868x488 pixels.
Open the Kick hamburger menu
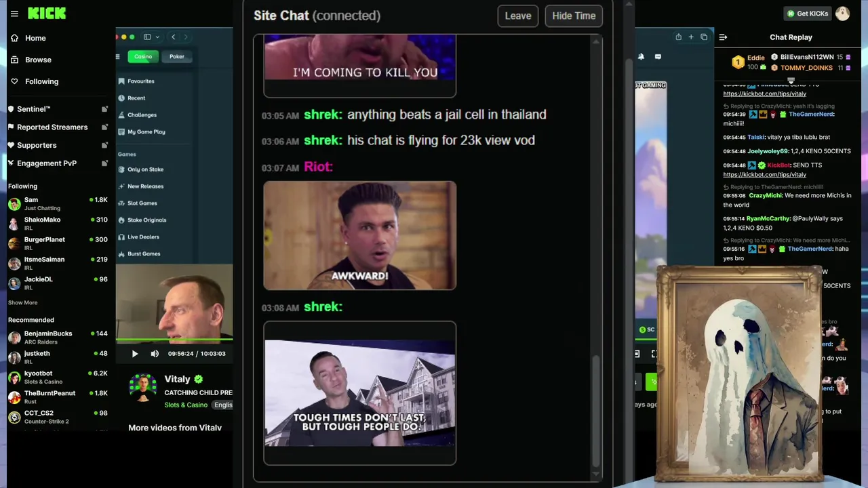click(14, 13)
